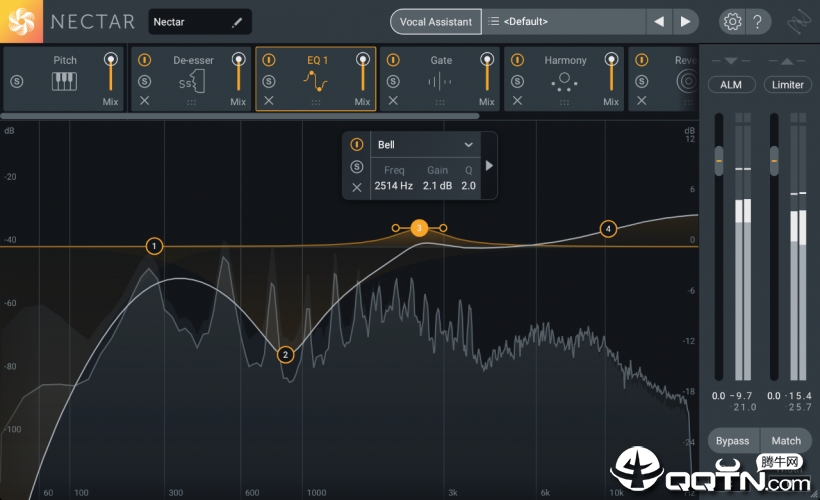Open the <Default> preset menu

click(x=564, y=21)
